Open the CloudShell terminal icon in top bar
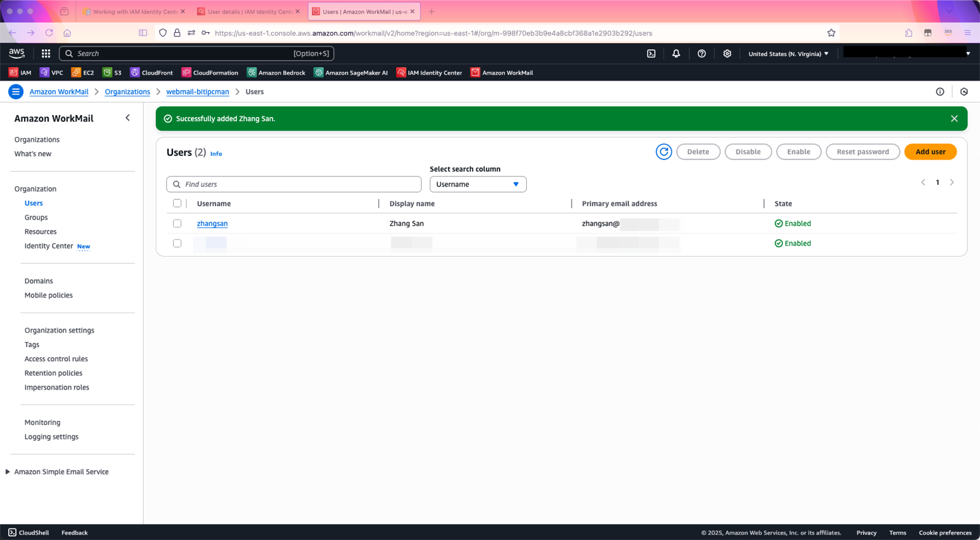The height and width of the screenshot is (540, 980). click(652, 53)
